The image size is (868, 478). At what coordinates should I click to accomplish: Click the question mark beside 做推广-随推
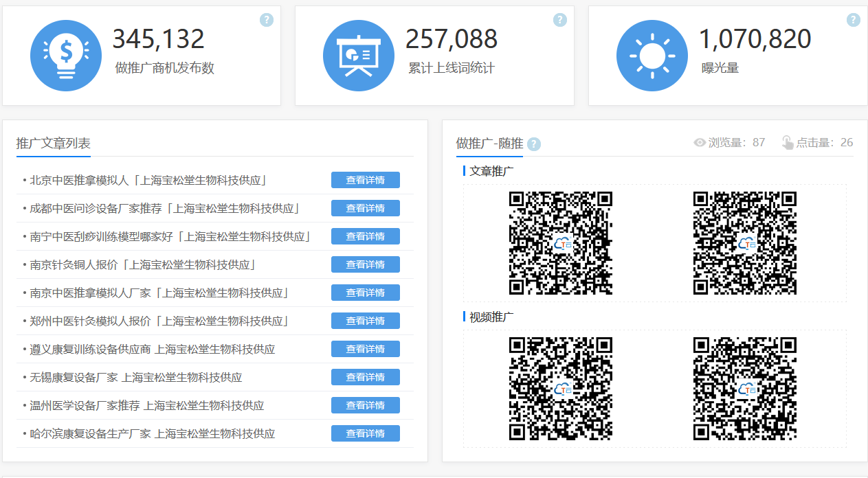coord(534,144)
